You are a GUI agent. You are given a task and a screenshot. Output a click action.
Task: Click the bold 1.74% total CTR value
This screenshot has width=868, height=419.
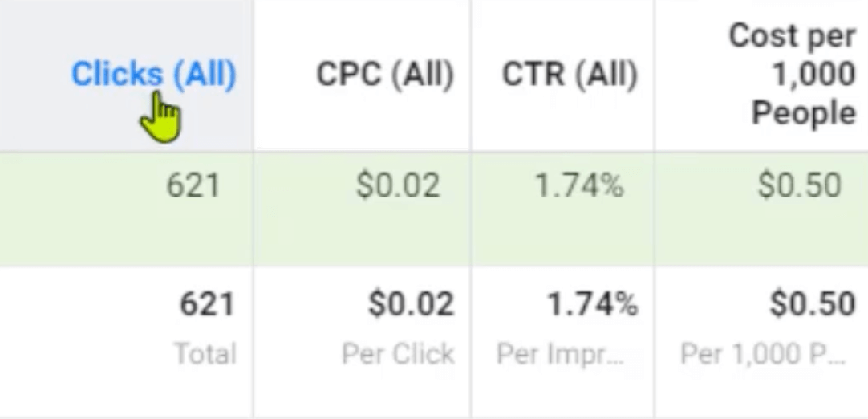[x=592, y=305]
